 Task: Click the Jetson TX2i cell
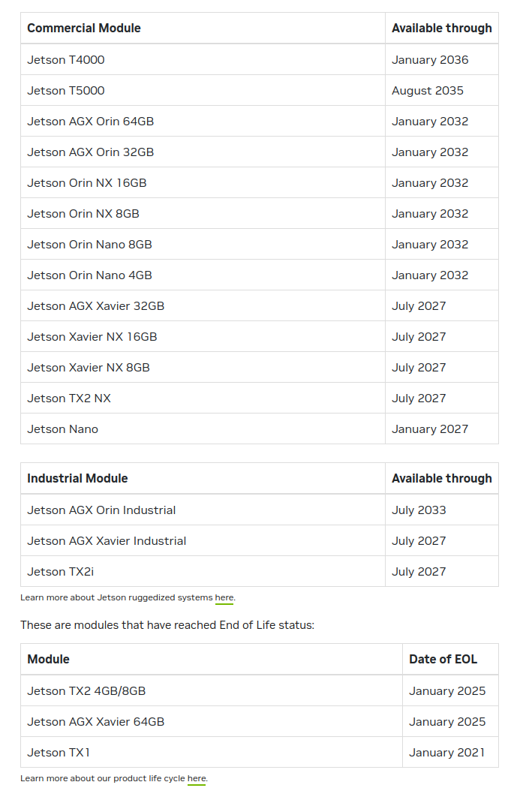coord(203,572)
